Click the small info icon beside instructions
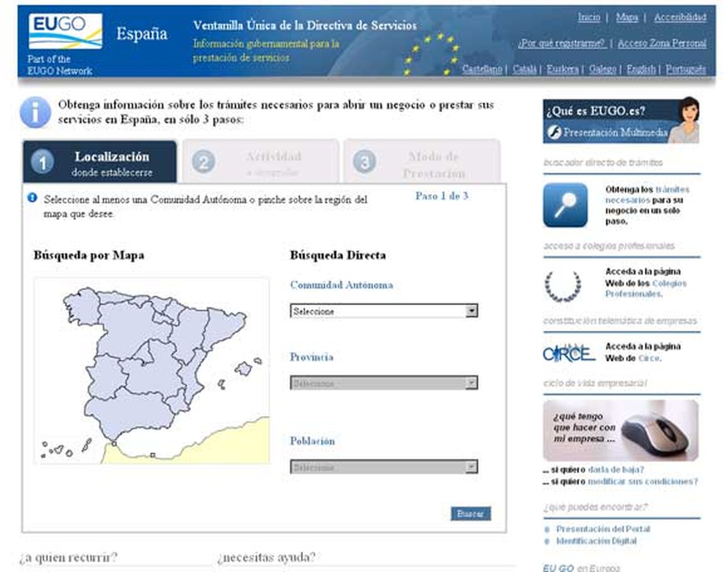The height and width of the screenshot is (572, 728). coord(32,198)
